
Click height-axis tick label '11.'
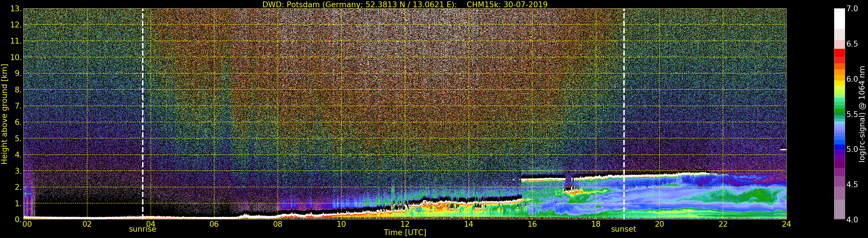16,41
